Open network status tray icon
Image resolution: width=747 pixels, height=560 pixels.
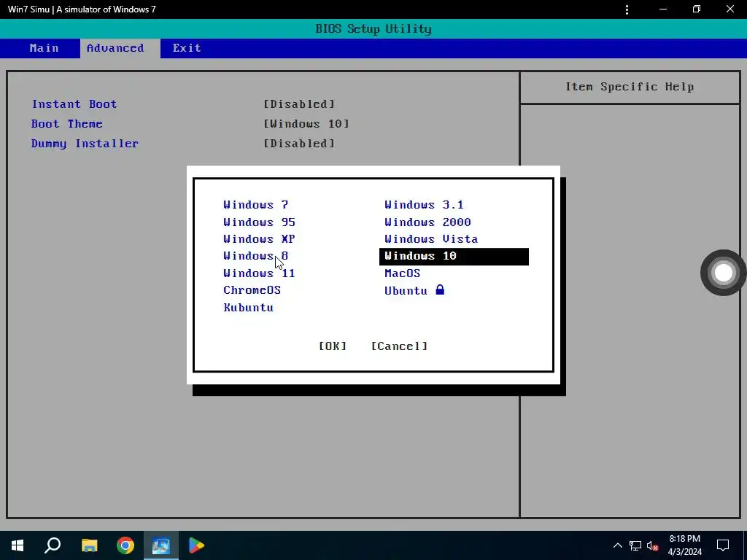click(635, 545)
